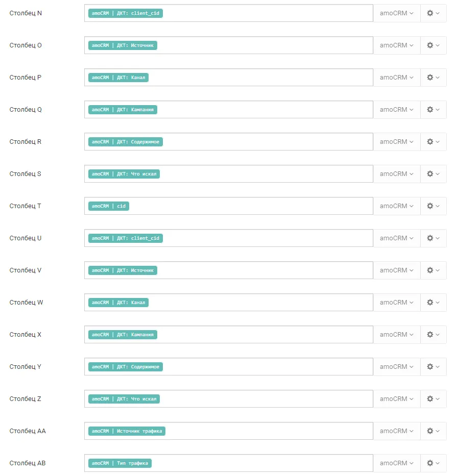Select the 'amoCRM | cid' tag
This screenshot has height=476, width=457.
click(109, 206)
